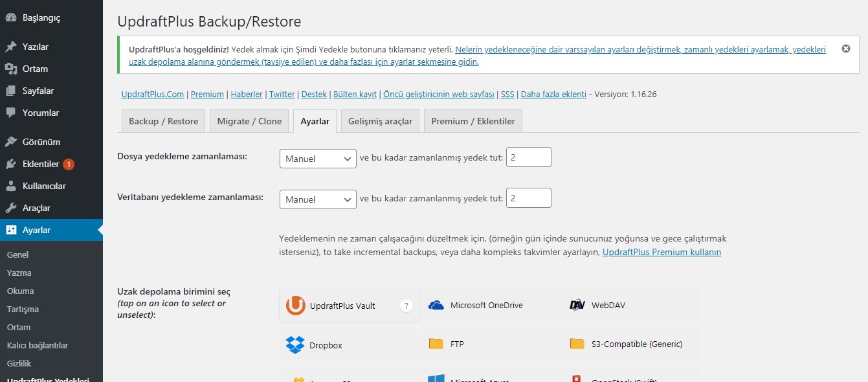Open the Gizlilik submenu item
868x382 pixels.
[x=19, y=363]
